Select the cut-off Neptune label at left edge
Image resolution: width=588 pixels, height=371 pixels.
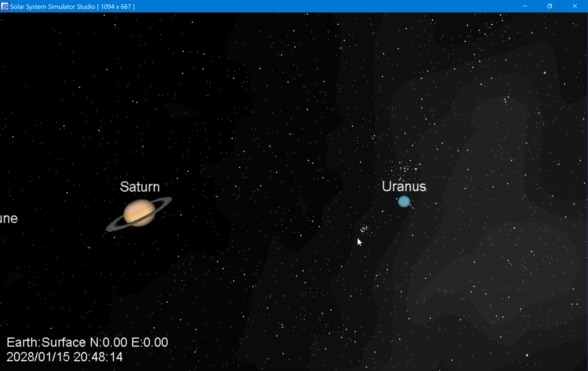click(9, 218)
